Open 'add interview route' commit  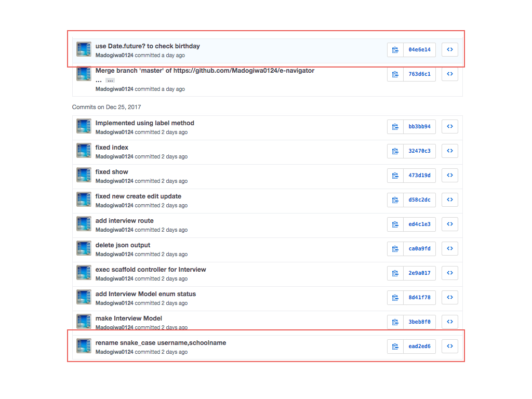(x=125, y=221)
